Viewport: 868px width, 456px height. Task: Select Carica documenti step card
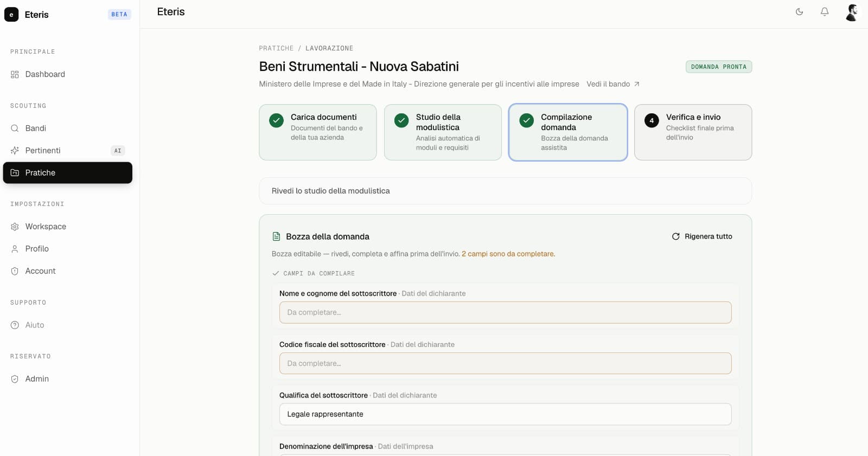(x=318, y=132)
